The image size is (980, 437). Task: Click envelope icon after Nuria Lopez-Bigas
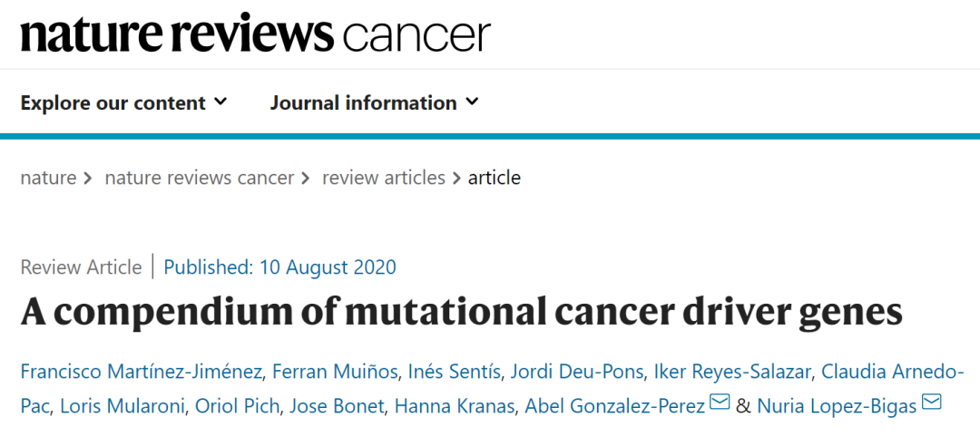932,403
